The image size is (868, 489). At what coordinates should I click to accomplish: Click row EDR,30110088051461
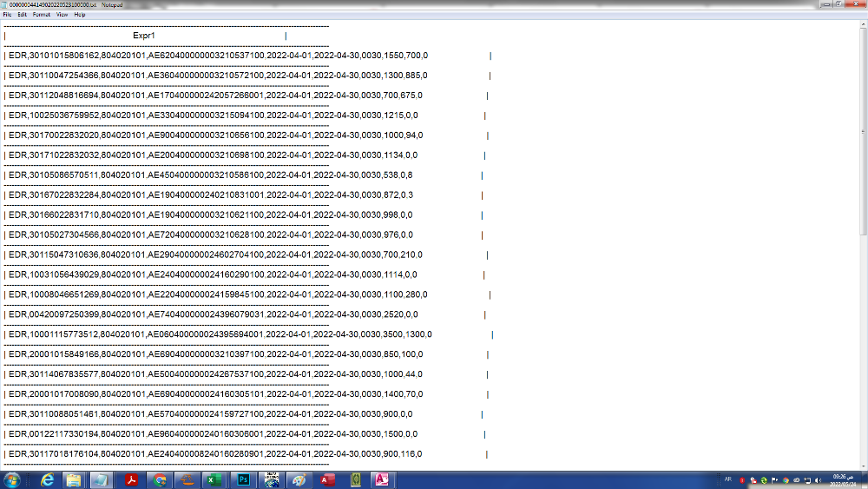[x=210, y=414]
